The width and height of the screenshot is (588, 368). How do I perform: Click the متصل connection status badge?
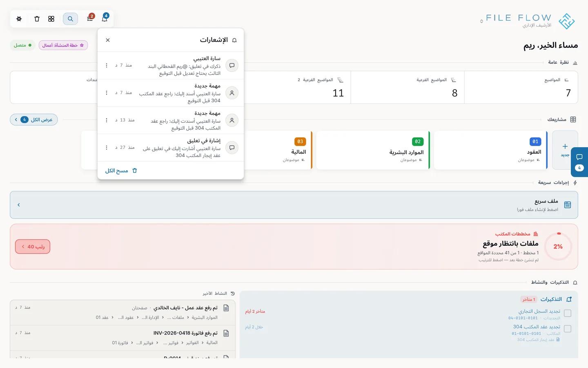[x=22, y=45]
